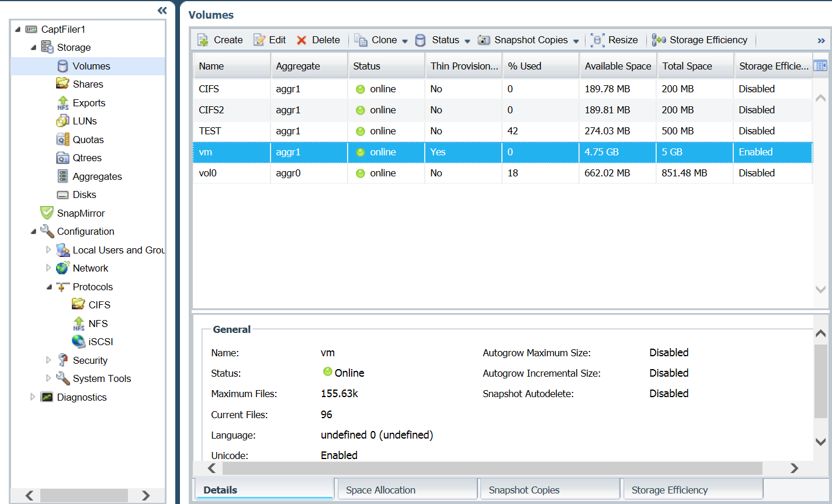Screen dimensions: 832x504
Task: Select the CIFS2 volume row
Action: (502, 110)
